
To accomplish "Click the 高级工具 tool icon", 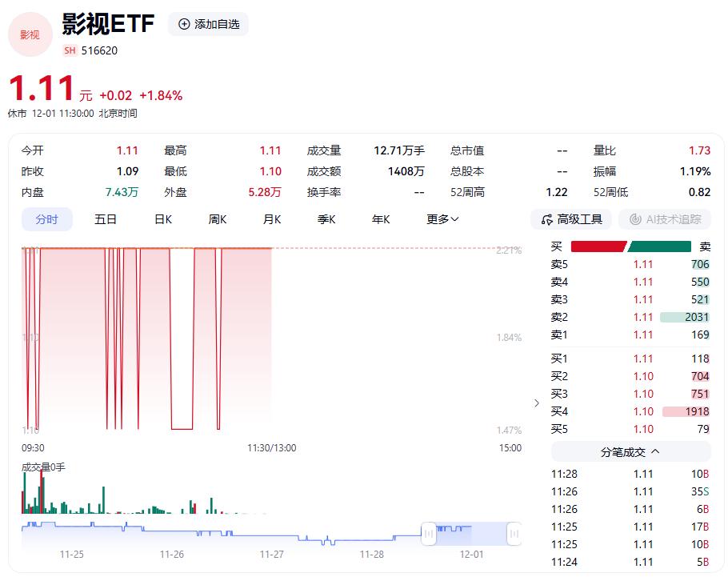I will point(547,219).
